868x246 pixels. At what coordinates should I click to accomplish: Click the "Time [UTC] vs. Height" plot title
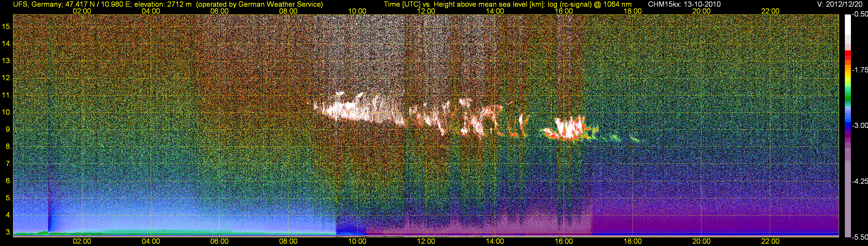pos(420,4)
